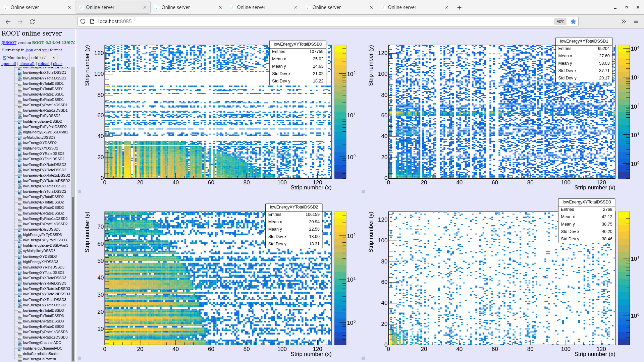This screenshot has height=362, width=644.
Task: Click the 1D histogram icon of lowEnergyEyTotalDSSD1
Action: point(19,83)
